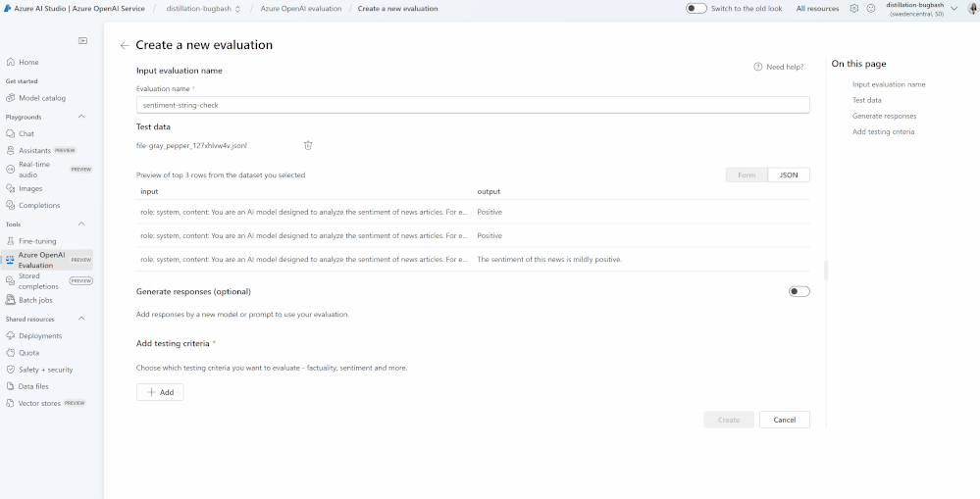The width and height of the screenshot is (980, 499).
Task: Open the Assistants icon
Action: (x=10, y=151)
